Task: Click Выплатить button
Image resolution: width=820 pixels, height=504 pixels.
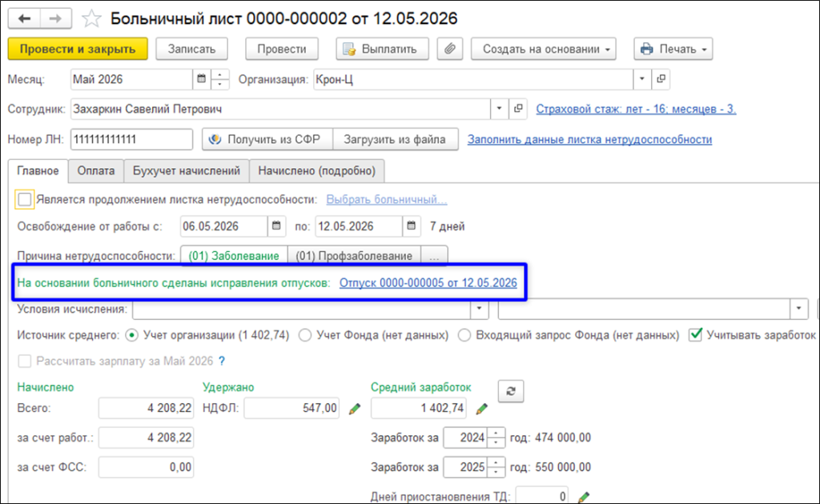Action: coord(382,49)
